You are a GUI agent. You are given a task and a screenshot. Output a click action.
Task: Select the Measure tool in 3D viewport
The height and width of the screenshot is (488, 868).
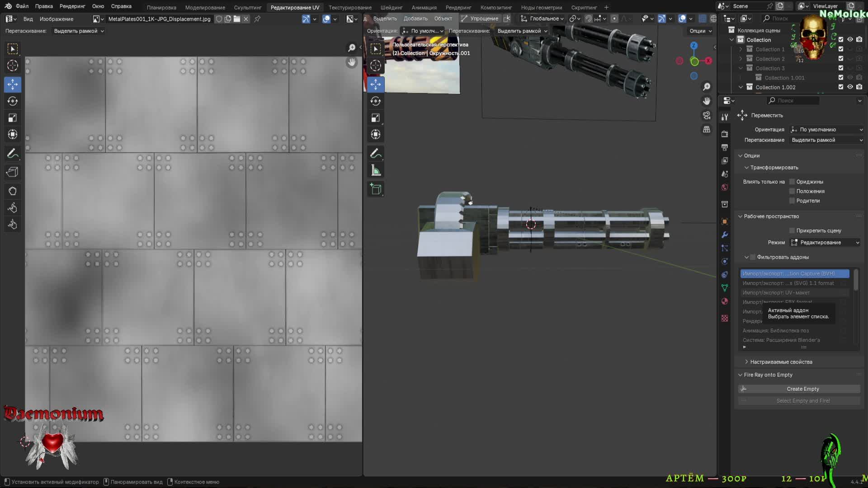pyautogui.click(x=376, y=171)
